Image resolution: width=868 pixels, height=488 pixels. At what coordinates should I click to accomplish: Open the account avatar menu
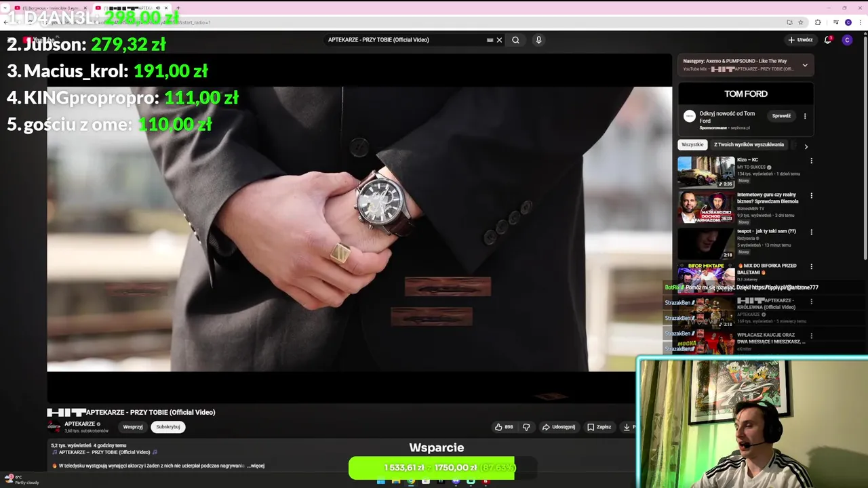847,40
